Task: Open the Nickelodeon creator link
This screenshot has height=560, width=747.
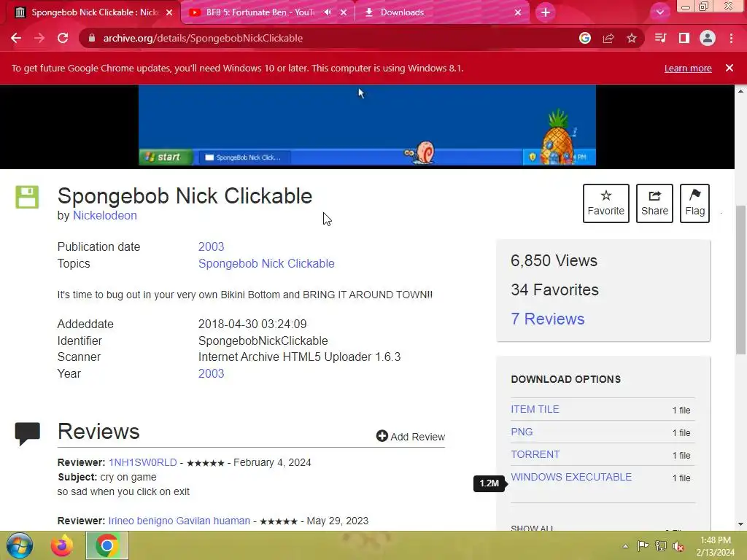Action: click(105, 215)
